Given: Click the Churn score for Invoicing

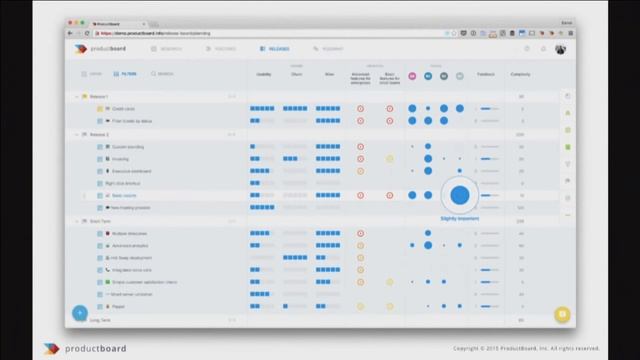Looking at the screenshot, I should point(295,159).
